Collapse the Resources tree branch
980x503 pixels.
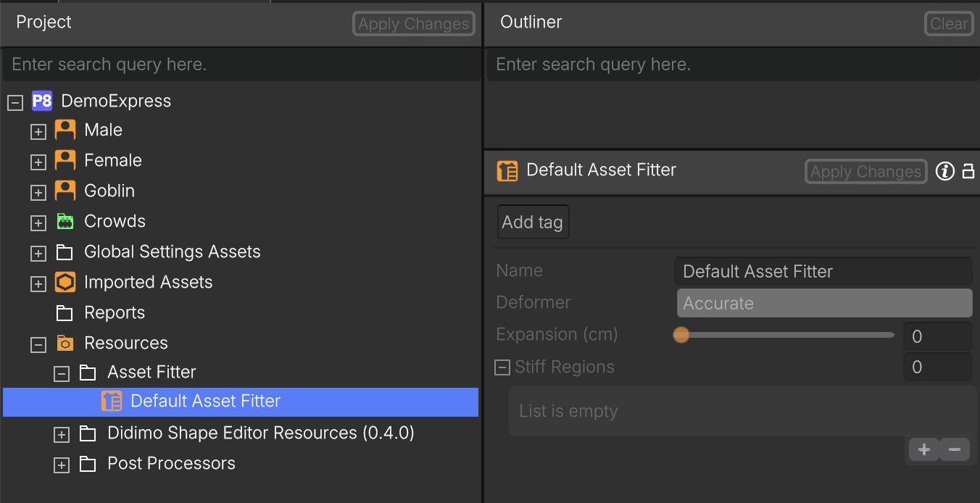(38, 344)
